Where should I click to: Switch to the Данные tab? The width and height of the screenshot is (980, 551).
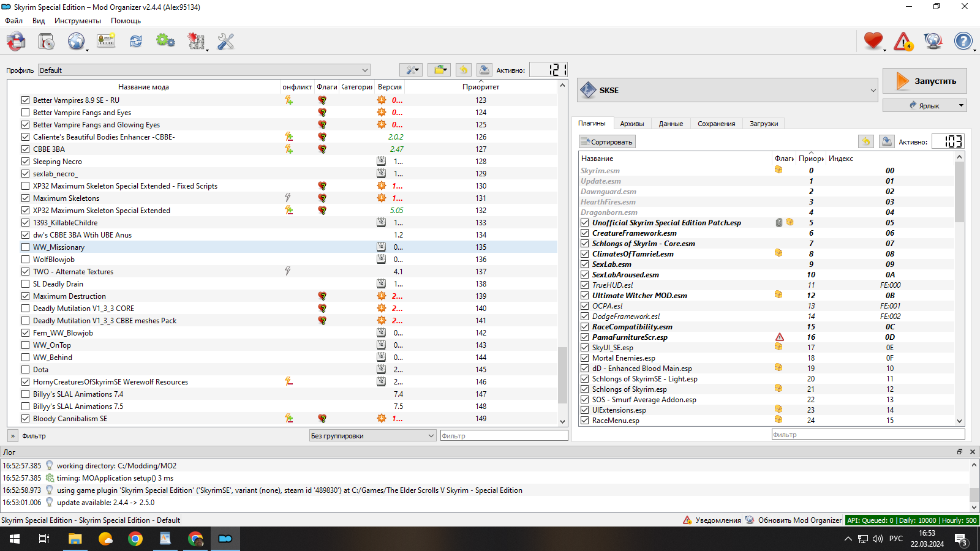671,124
